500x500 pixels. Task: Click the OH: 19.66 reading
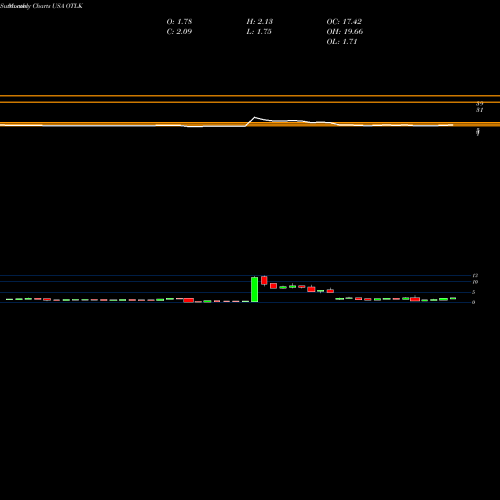(345, 31)
